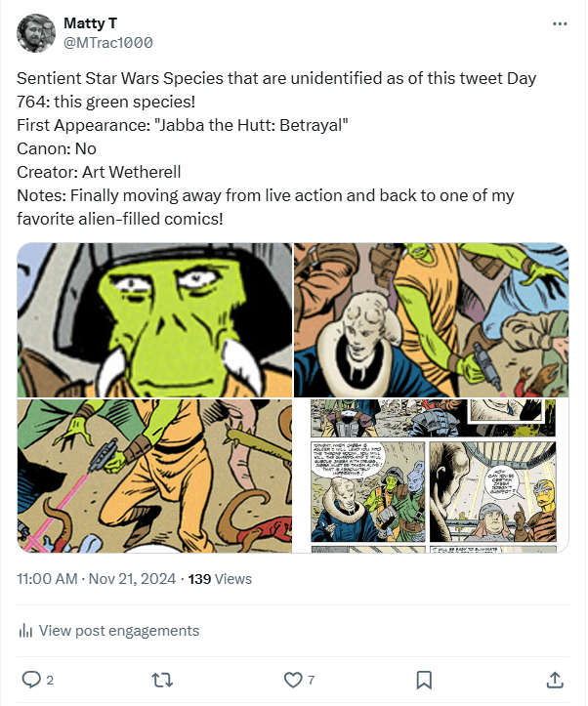Click the reply count number 2
This screenshot has height=706, width=588.
pyautogui.click(x=51, y=680)
